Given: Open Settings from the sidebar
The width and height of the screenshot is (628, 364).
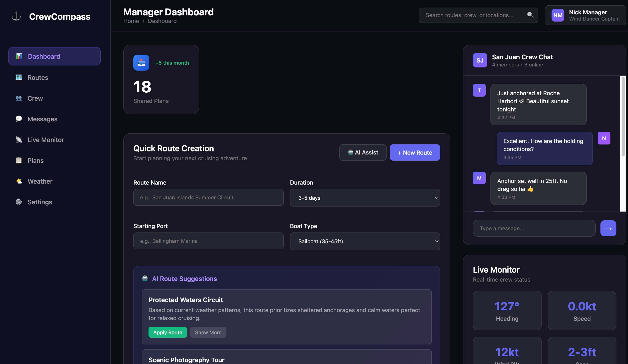Looking at the screenshot, I should point(40,202).
